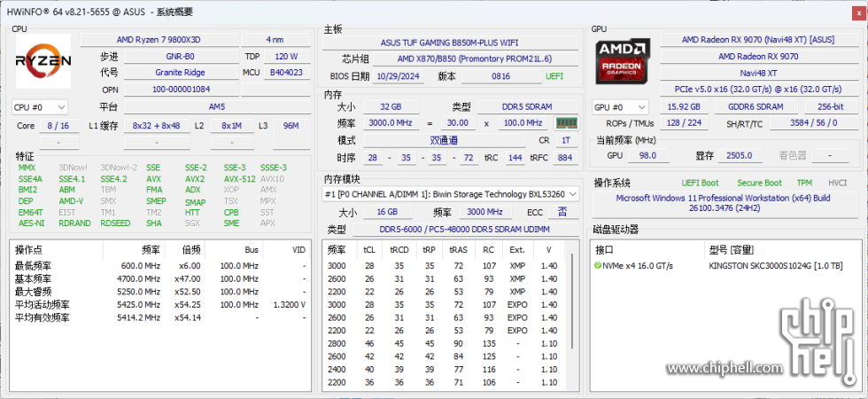
Task: Open the GPU #0 selector dropdown
Action: coord(620,107)
